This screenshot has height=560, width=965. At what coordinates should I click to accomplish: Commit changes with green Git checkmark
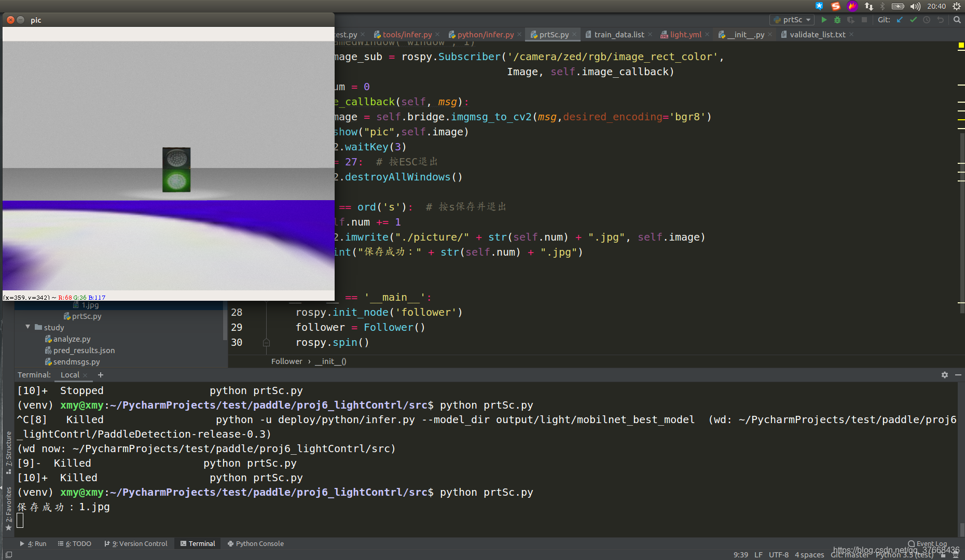point(913,20)
